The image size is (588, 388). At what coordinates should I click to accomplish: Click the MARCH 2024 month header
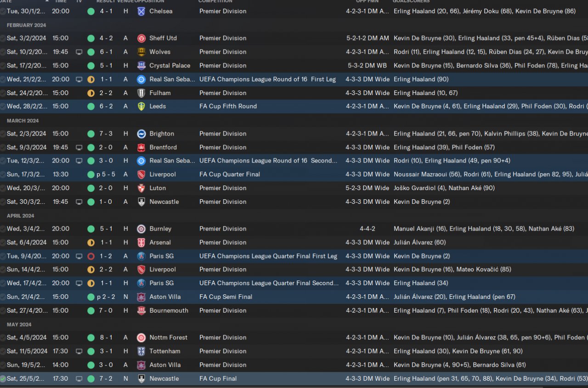click(23, 121)
